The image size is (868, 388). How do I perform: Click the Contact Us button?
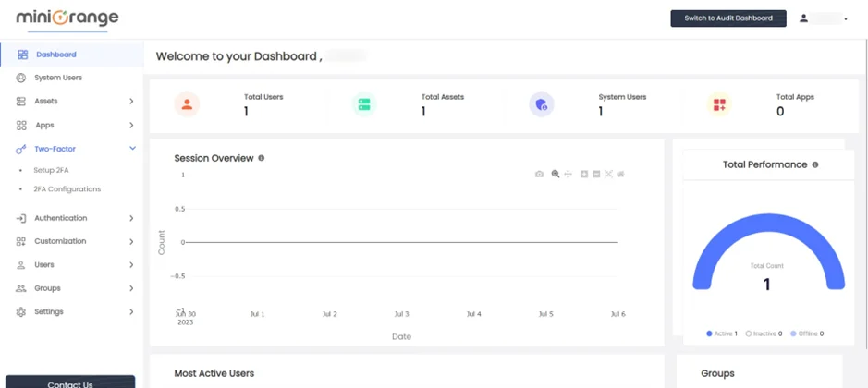(x=70, y=382)
